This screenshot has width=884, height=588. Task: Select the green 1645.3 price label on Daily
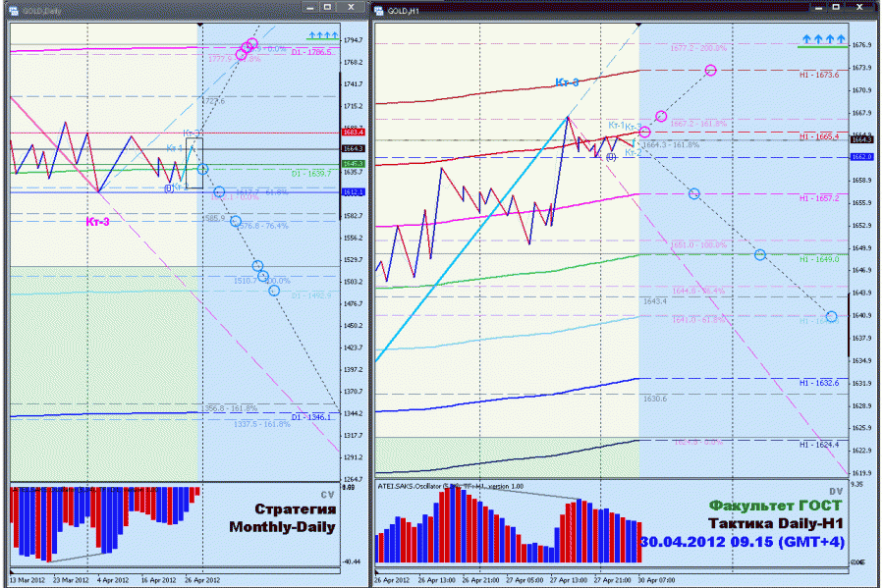(x=354, y=164)
